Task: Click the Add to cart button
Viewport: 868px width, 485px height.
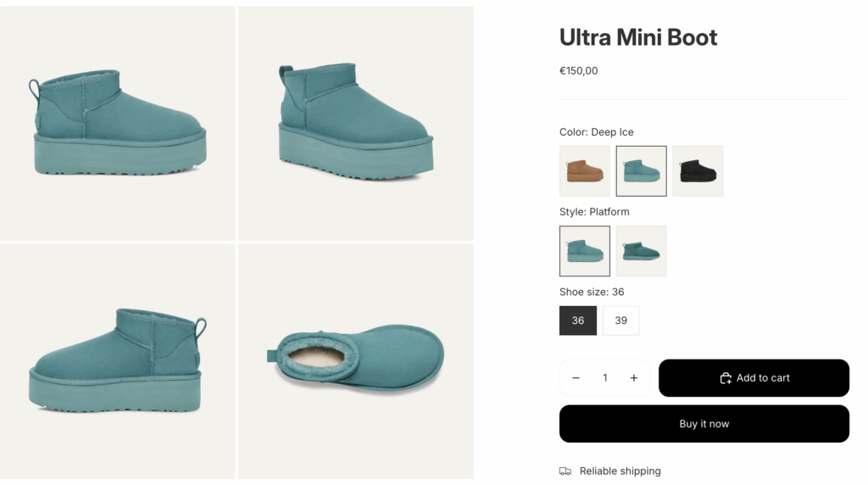Action: 754,378
